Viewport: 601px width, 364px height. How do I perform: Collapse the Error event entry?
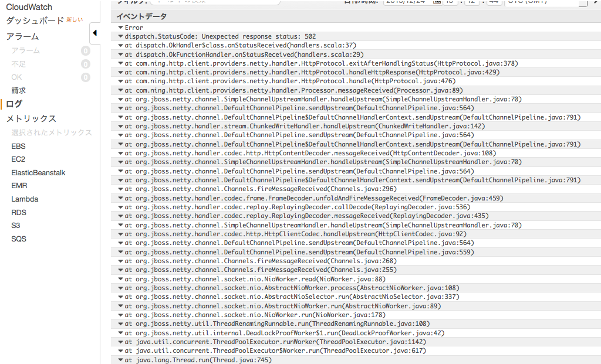(x=120, y=27)
